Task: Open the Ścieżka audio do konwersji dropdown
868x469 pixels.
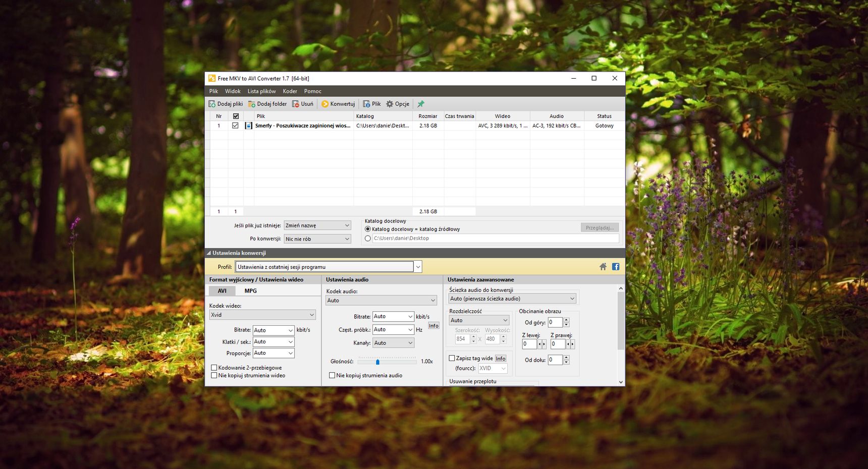Action: [512, 299]
